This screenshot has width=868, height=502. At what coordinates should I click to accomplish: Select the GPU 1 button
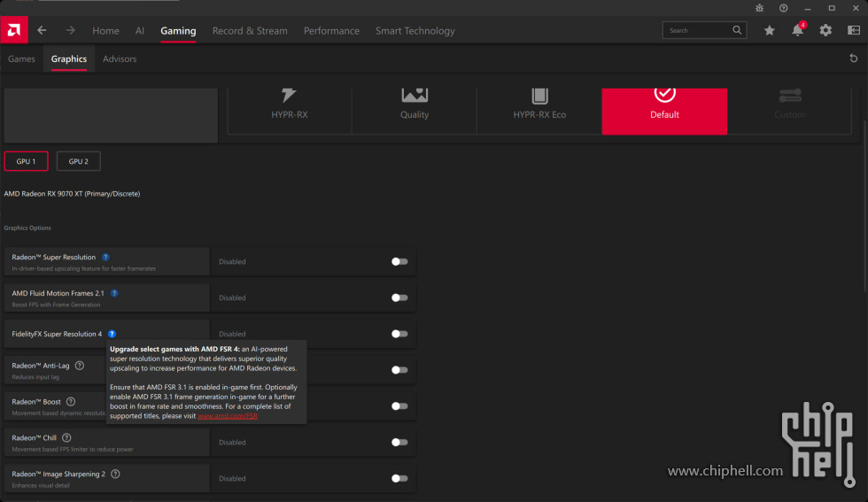pyautogui.click(x=26, y=161)
